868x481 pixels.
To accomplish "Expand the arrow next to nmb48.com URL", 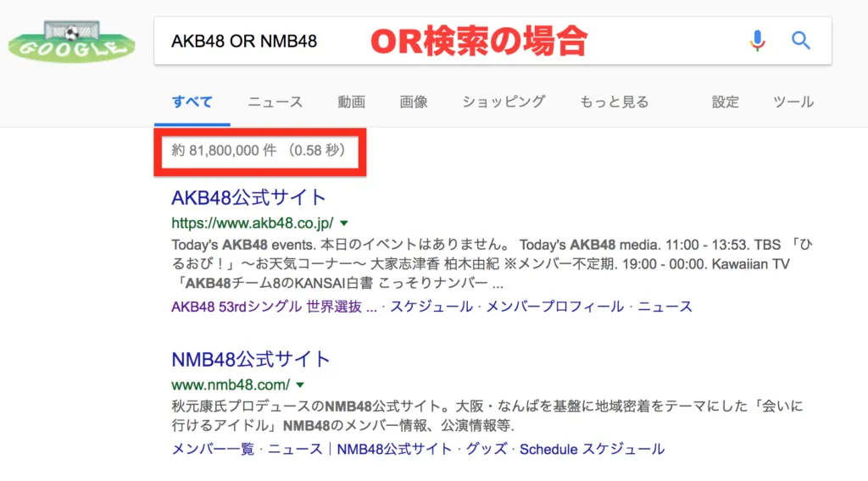I will (300, 384).
